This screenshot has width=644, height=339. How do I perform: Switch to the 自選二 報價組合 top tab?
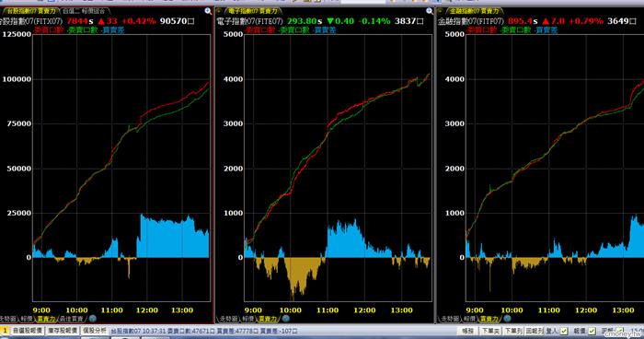85,11
